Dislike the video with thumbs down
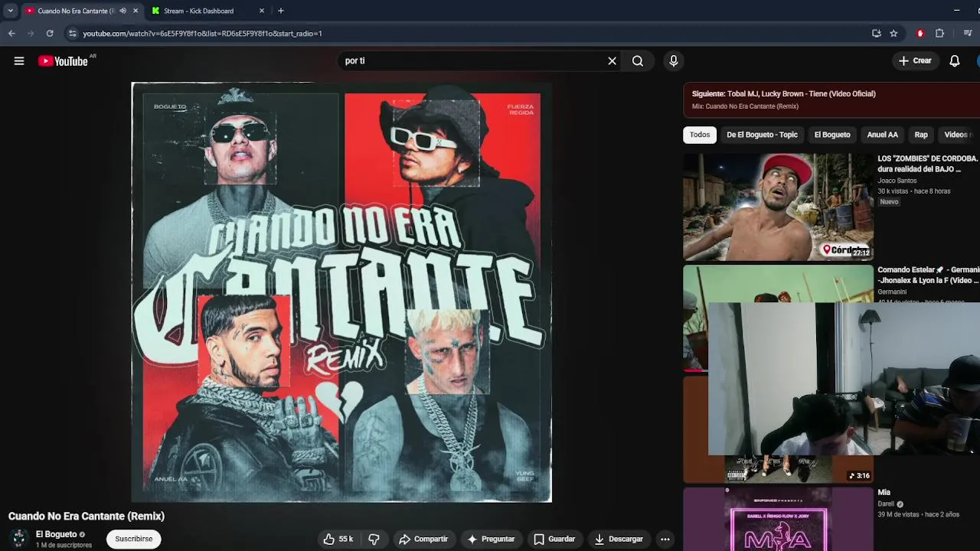Screen dimensions: 980x551 374,539
